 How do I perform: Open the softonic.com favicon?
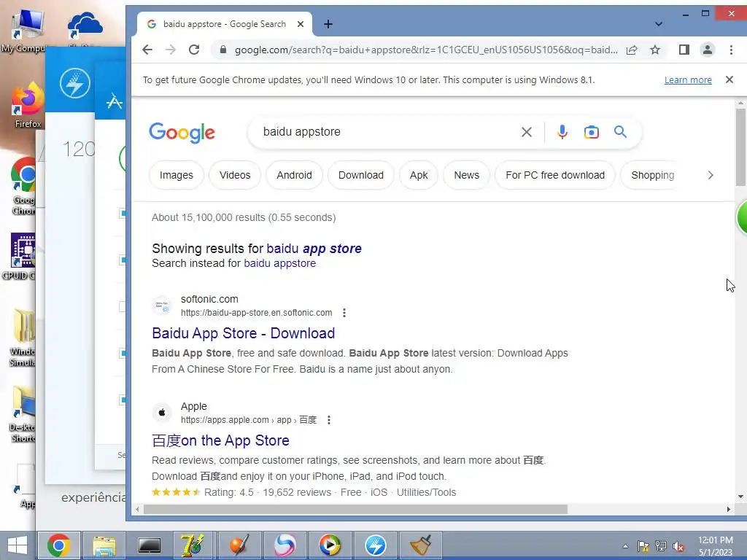[x=162, y=306]
